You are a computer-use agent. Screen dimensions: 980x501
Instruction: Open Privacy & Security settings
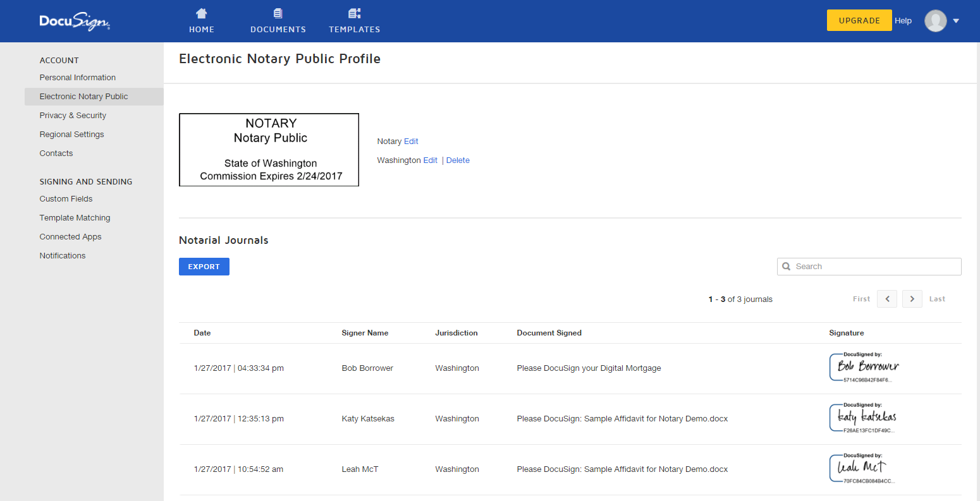pos(73,116)
